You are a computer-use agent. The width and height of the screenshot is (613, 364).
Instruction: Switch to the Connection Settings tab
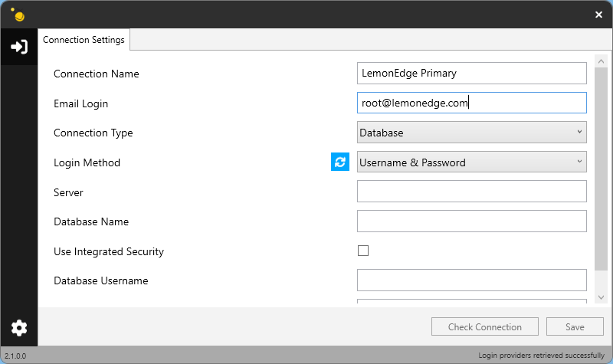point(84,40)
